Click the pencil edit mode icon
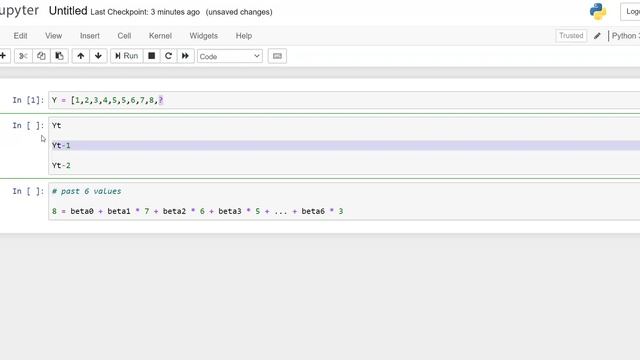 pyautogui.click(x=597, y=36)
